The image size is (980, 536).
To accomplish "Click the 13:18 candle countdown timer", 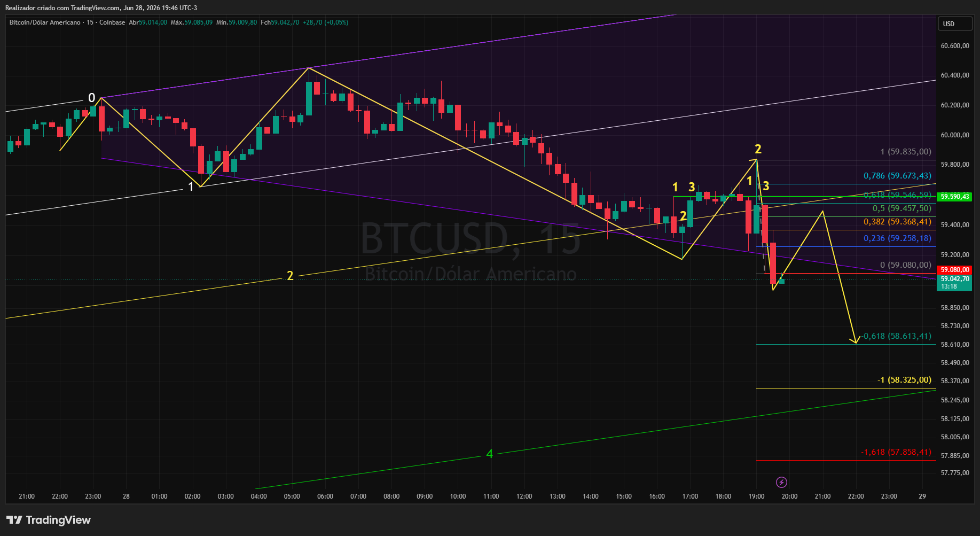I will [949, 286].
